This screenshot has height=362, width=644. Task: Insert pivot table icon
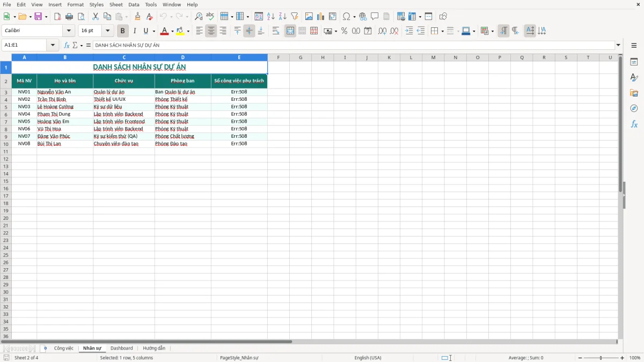pos(333,17)
